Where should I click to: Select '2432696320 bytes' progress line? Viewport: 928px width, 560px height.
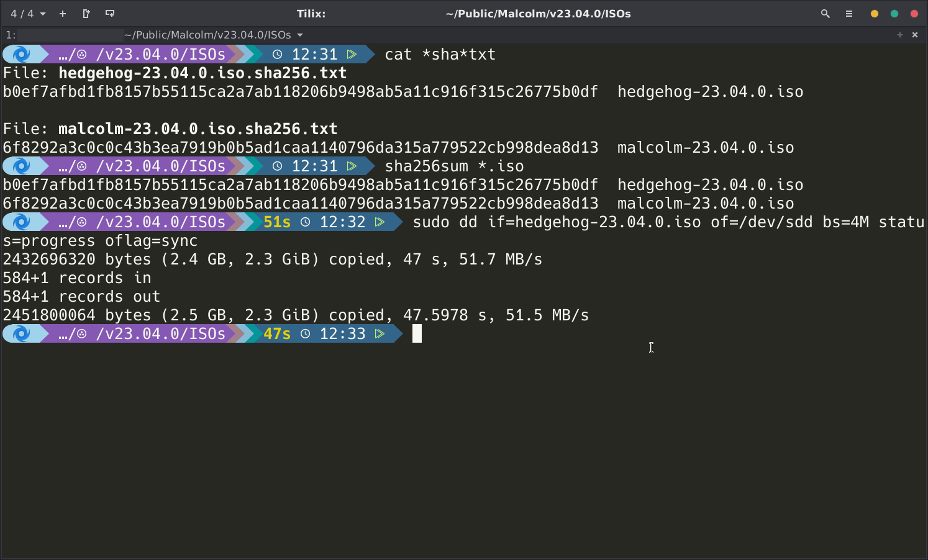[x=273, y=260]
